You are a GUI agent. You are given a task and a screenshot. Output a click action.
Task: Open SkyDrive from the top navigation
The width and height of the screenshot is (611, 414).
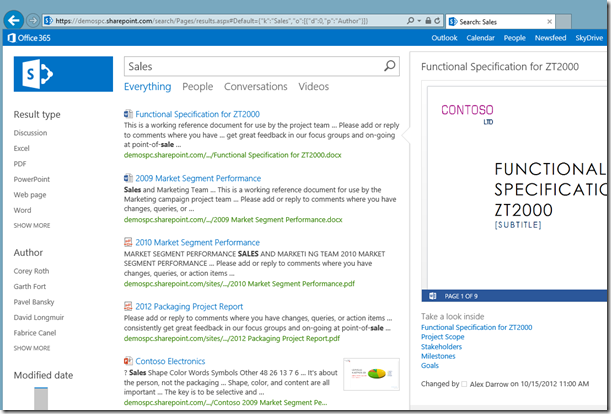point(589,38)
